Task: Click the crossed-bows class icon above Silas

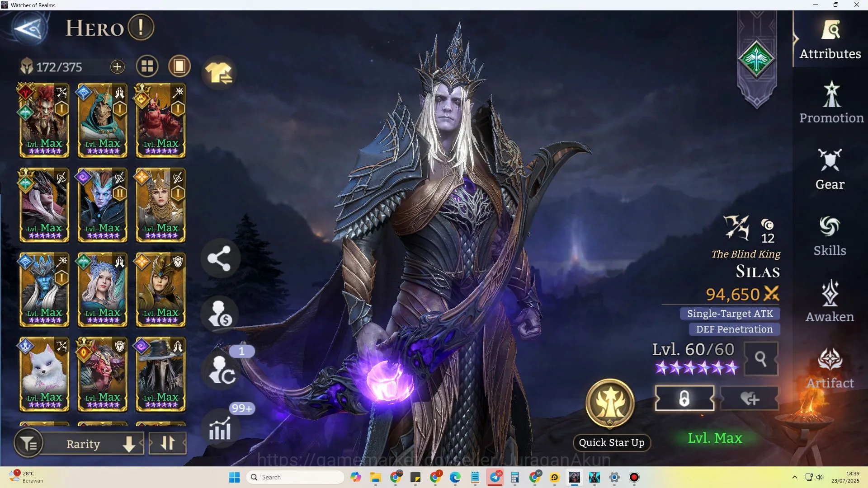Action: tap(736, 227)
